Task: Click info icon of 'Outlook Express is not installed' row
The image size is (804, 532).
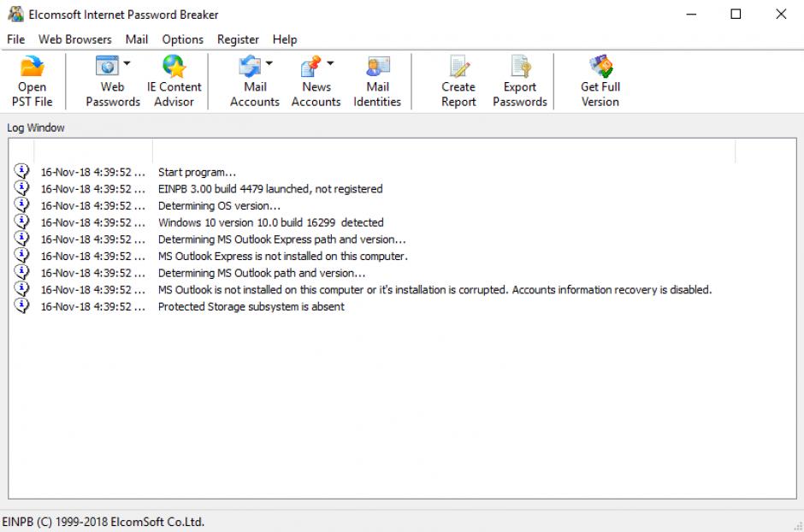Action: 21,255
